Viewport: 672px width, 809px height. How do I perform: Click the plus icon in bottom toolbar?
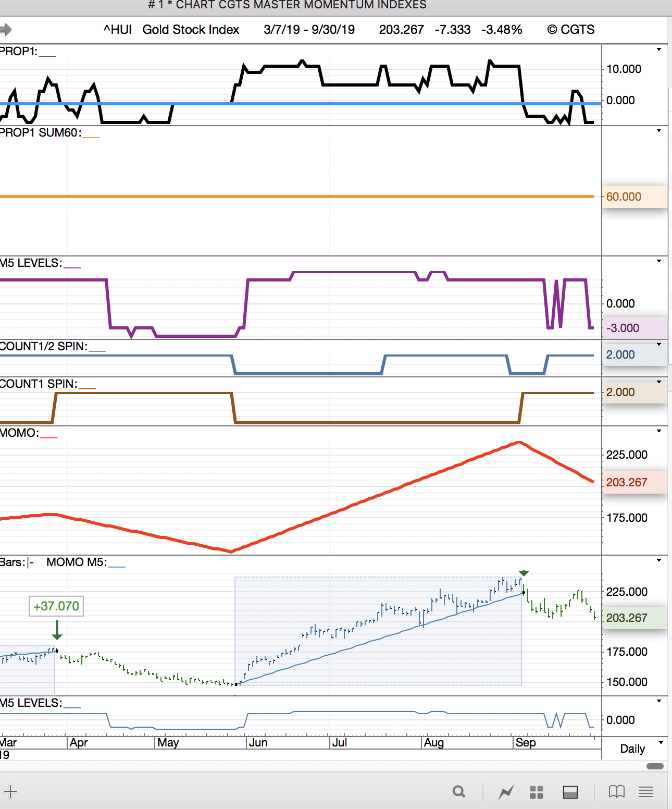click(x=10, y=792)
